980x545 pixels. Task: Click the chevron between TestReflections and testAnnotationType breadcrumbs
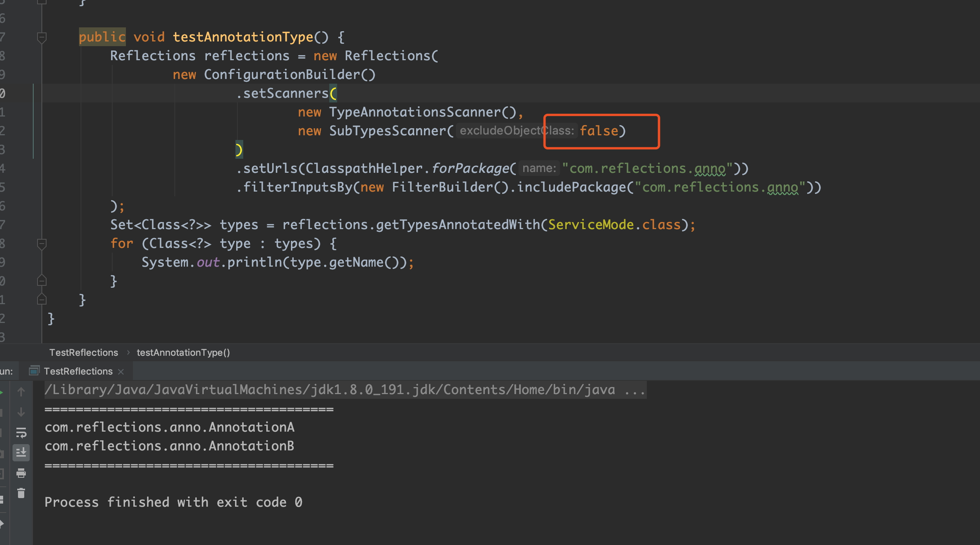point(128,352)
